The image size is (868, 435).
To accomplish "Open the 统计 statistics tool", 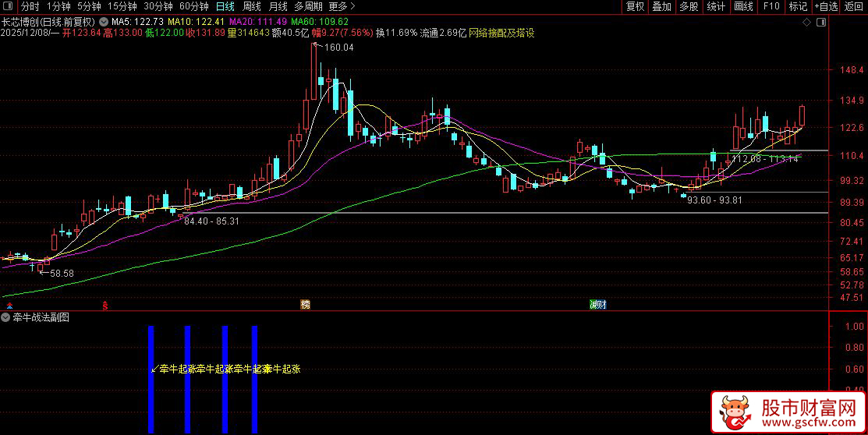I will click(717, 7).
